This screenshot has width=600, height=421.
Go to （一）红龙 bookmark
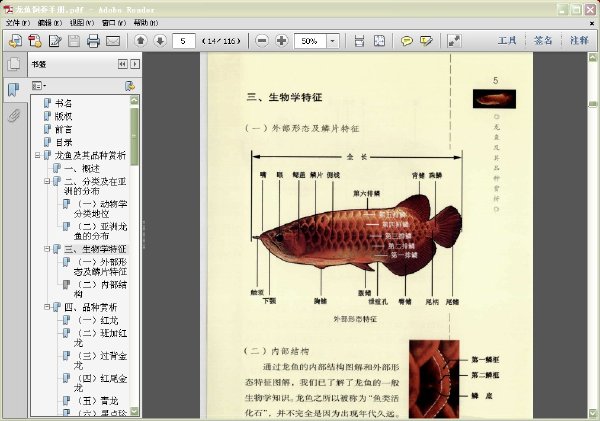tap(98, 320)
